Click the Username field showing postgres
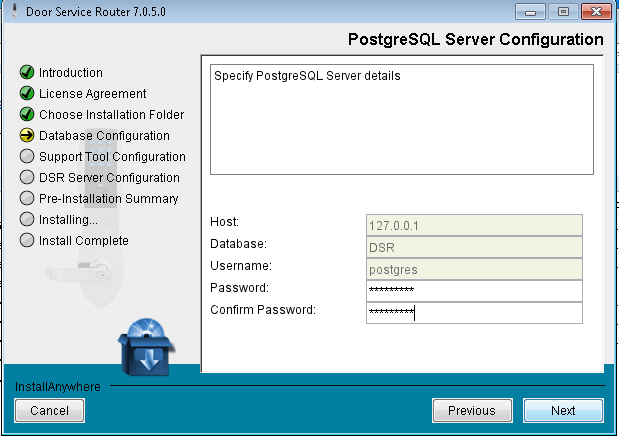The height and width of the screenshot is (436, 619). [x=474, y=269]
